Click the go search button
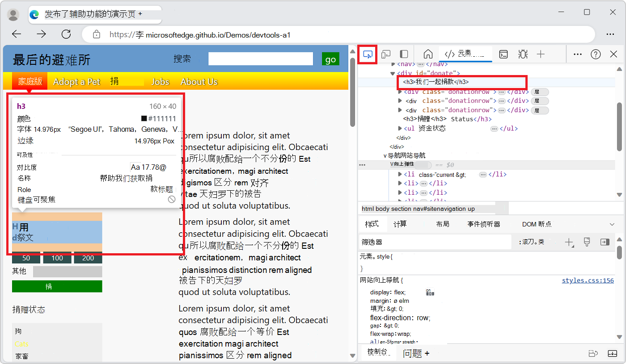Image resolution: width=626 pixels, height=364 pixels. click(330, 59)
